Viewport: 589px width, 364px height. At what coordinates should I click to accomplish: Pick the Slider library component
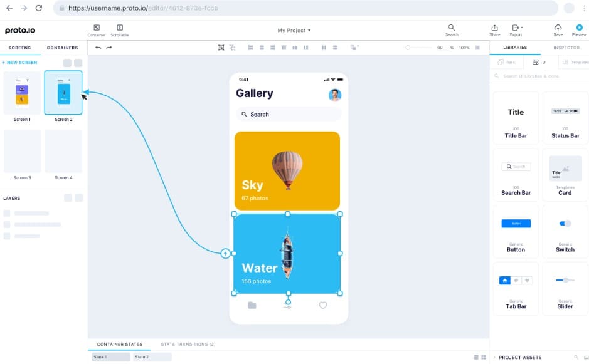[x=565, y=289]
